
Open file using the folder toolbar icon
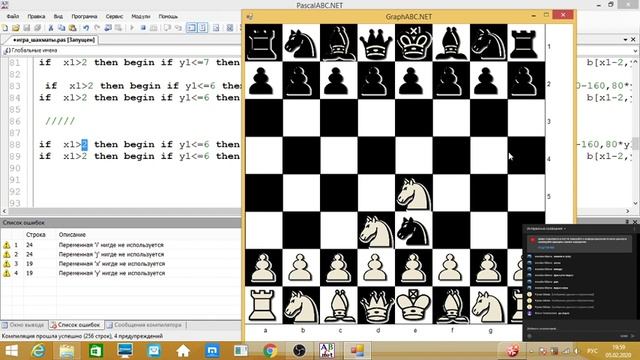pyautogui.click(x=16, y=28)
